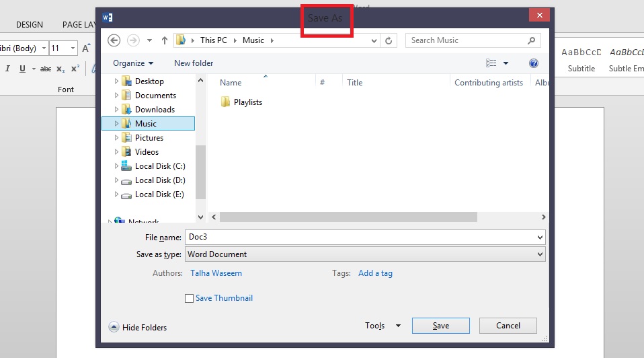The height and width of the screenshot is (358, 644).
Task: Open the File name dropdown arrow
Action: pos(540,237)
